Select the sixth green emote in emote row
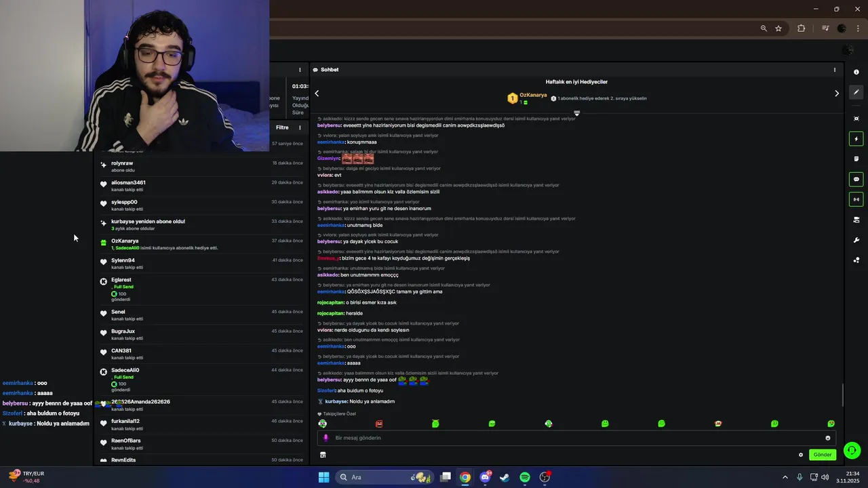The width and height of the screenshot is (868, 488). tap(605, 424)
